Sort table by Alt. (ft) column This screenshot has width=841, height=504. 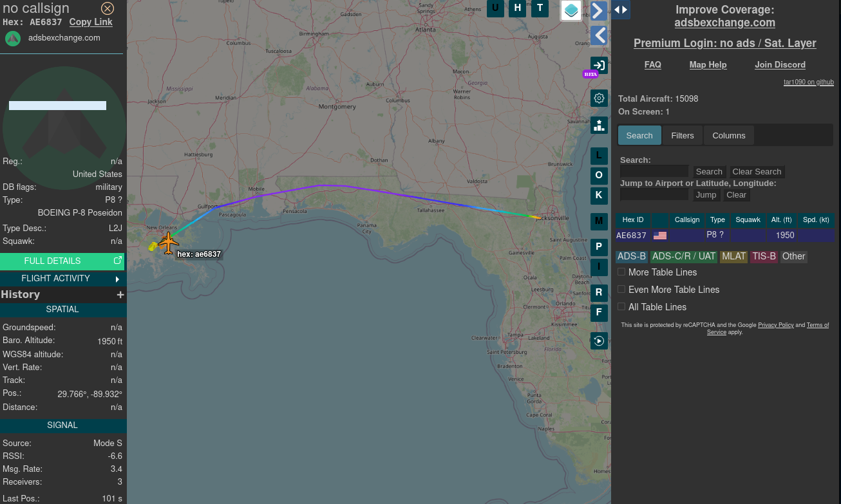pos(781,220)
